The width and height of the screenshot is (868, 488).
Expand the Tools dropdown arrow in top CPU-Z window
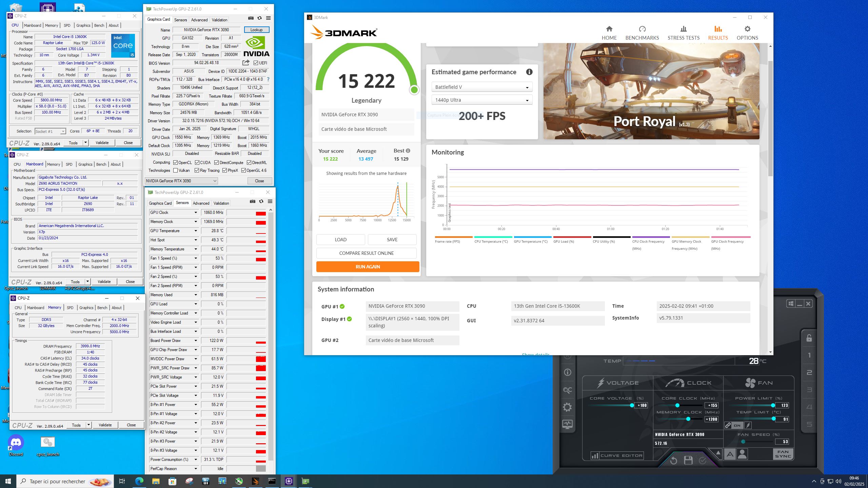point(85,143)
